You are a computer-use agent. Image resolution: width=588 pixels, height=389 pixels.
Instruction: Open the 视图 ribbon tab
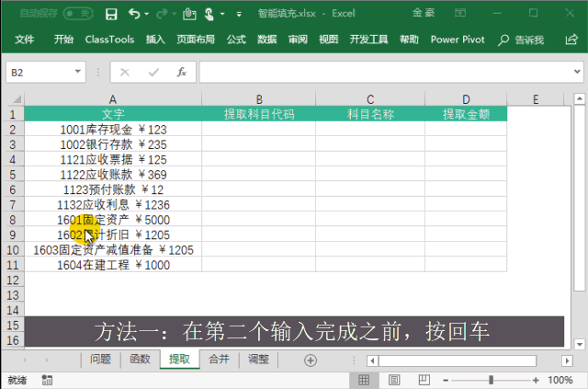click(x=329, y=40)
